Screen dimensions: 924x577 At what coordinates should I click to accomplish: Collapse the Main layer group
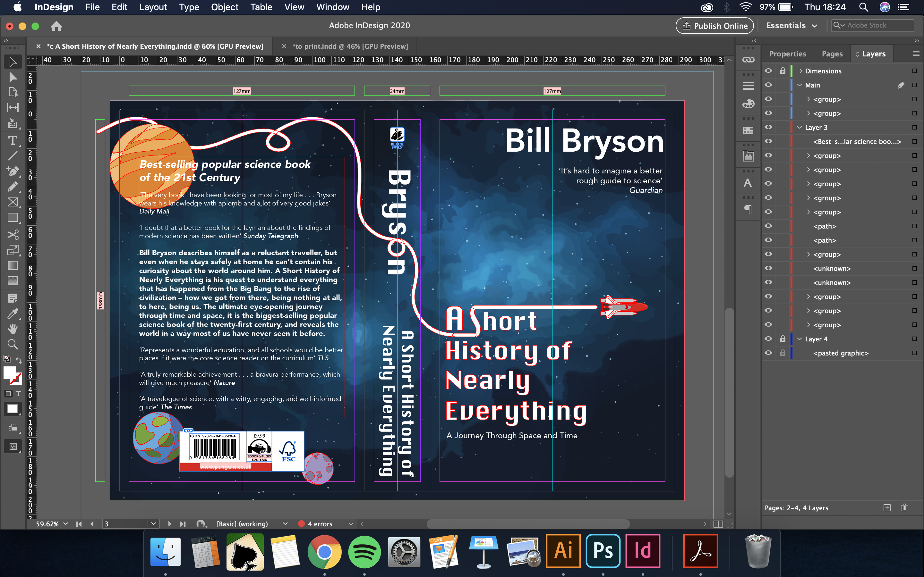[x=799, y=85]
